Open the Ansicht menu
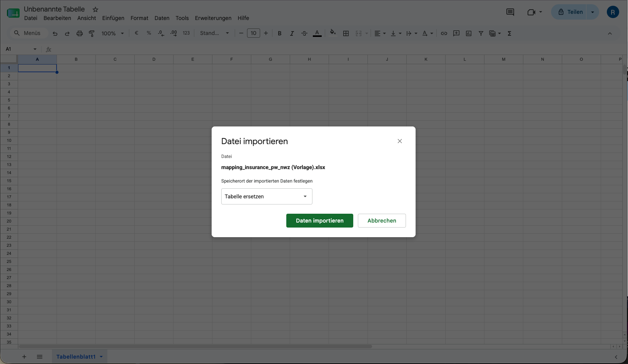 click(x=87, y=18)
